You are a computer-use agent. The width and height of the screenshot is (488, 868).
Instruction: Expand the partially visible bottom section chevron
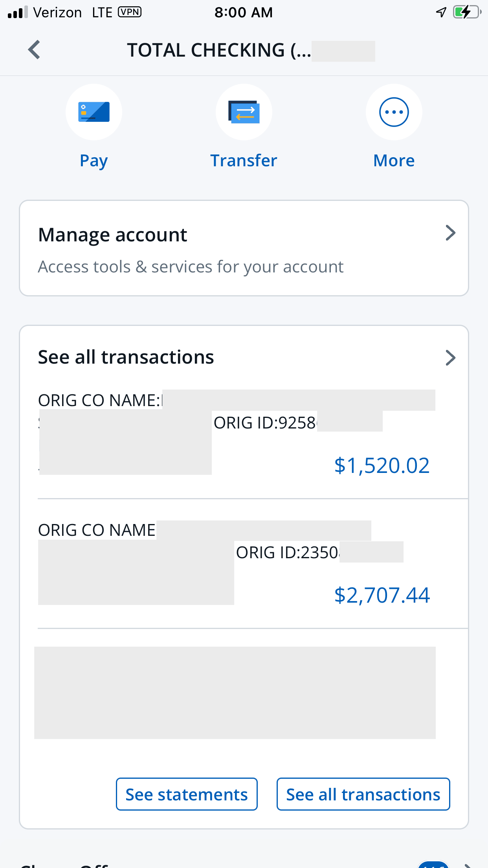[x=468, y=865]
